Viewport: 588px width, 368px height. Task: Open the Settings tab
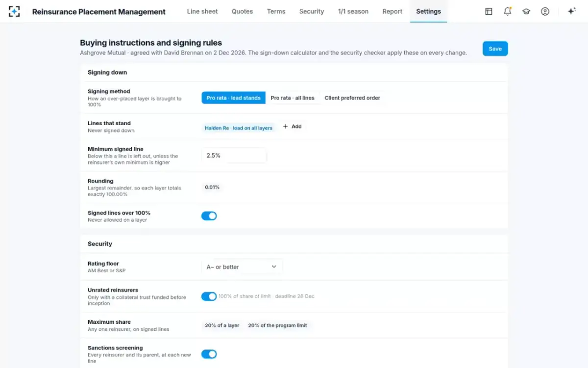click(x=428, y=11)
